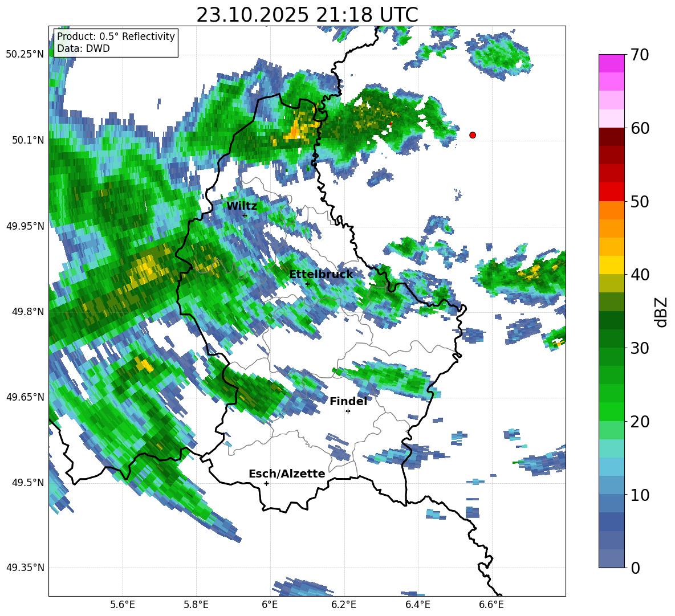Click the dark maroon colorbar segment below 60
The width and height of the screenshot is (675, 616).
(611, 137)
